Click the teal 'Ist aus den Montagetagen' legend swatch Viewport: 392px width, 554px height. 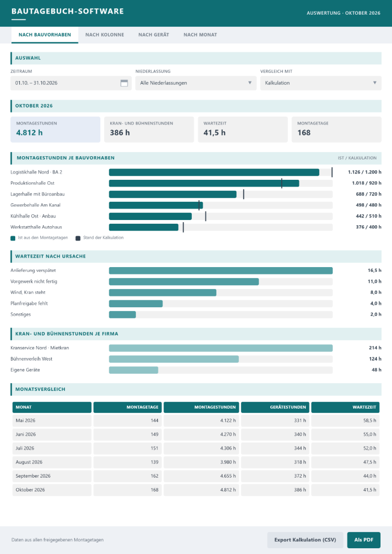pos(13,238)
